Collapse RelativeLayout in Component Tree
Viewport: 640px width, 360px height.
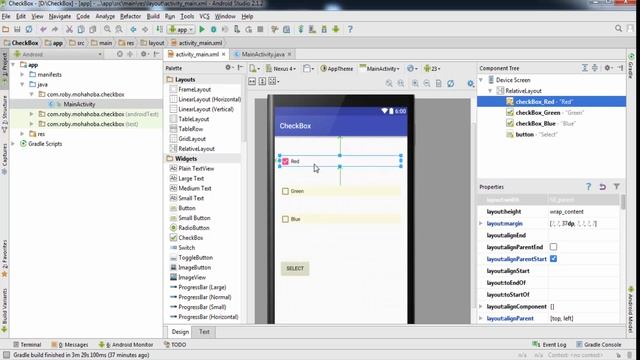tap(491, 91)
